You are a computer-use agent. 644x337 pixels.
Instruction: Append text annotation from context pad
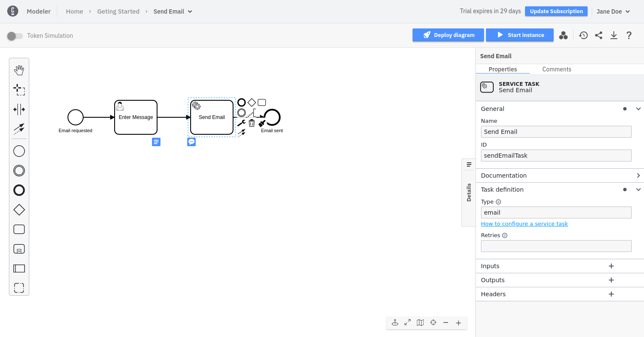point(252,113)
